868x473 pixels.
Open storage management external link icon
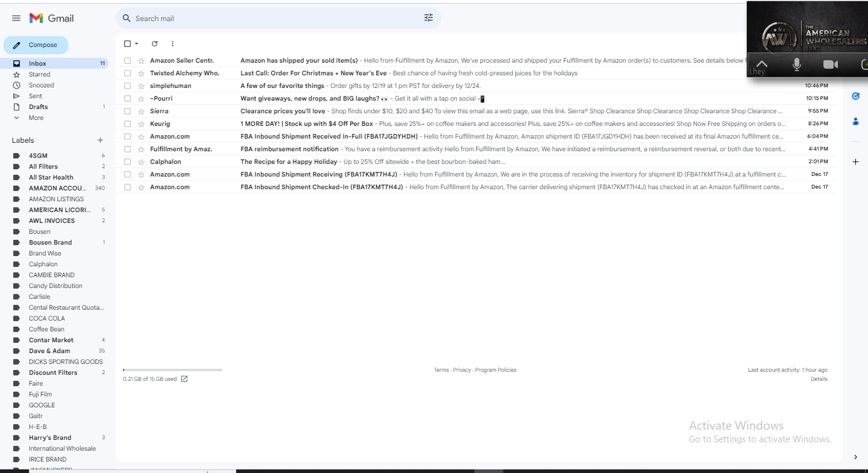tap(184, 379)
